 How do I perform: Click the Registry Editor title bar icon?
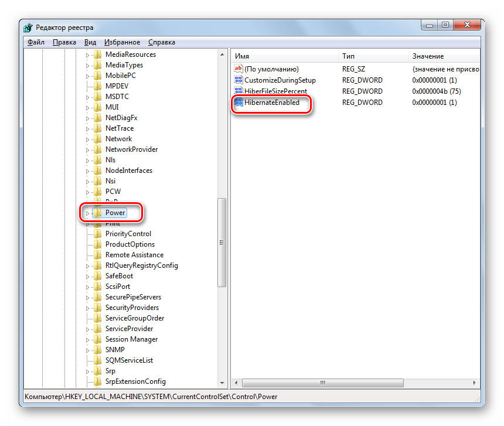click(x=29, y=28)
